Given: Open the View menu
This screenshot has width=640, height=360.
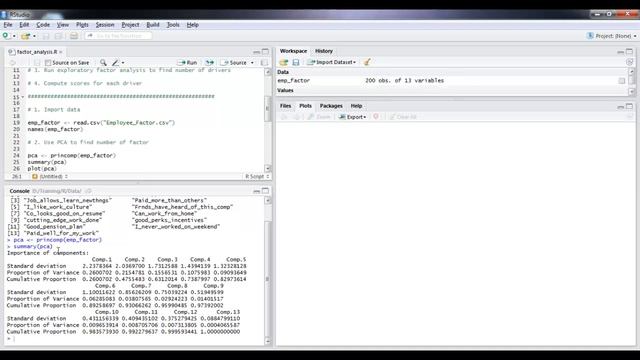Looking at the screenshot, I should tap(62, 25).
